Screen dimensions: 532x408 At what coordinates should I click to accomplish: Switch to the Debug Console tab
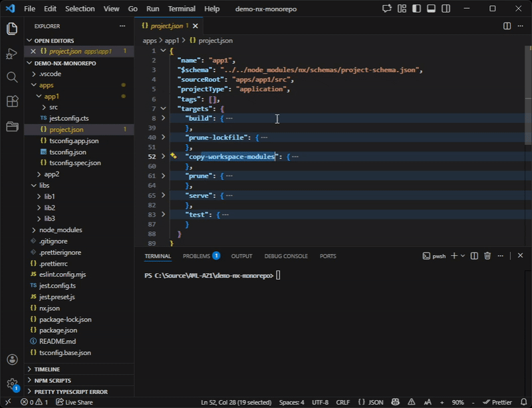click(x=286, y=256)
